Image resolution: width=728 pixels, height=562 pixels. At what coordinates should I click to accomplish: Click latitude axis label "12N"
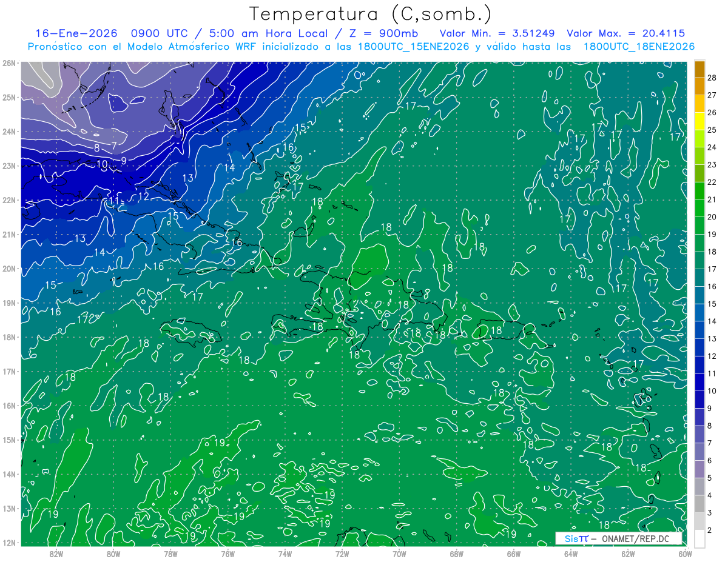coord(8,543)
